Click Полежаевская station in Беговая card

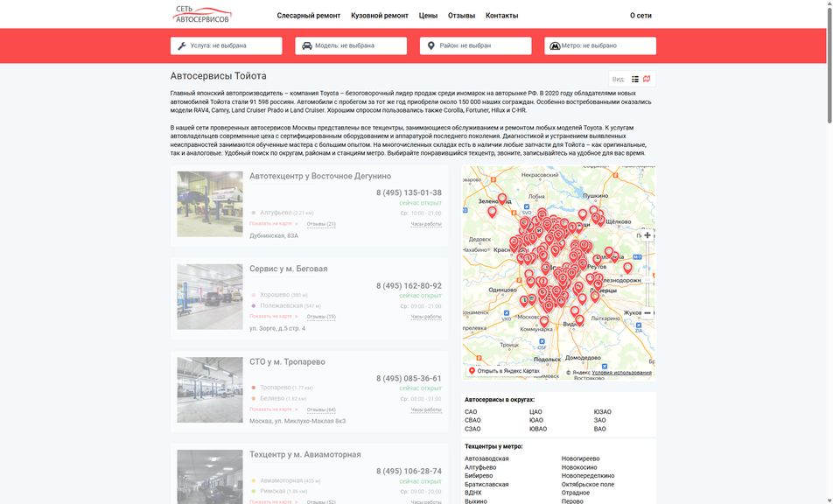[282, 306]
